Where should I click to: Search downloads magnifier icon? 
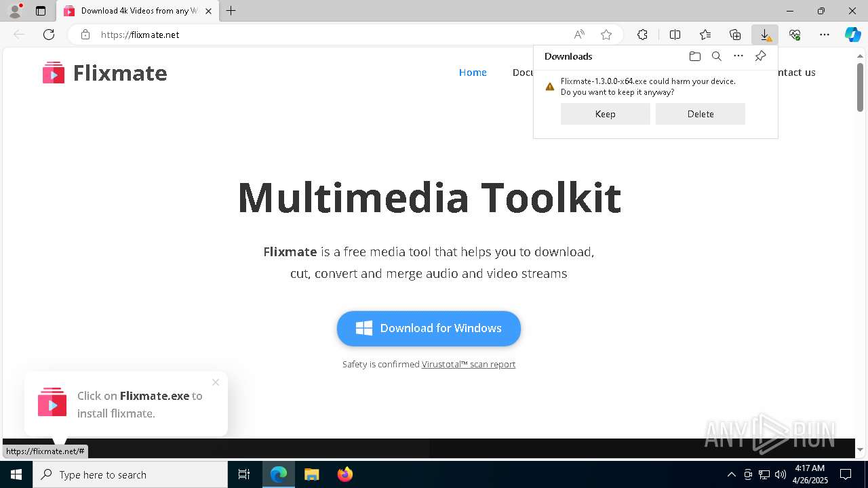click(x=716, y=56)
